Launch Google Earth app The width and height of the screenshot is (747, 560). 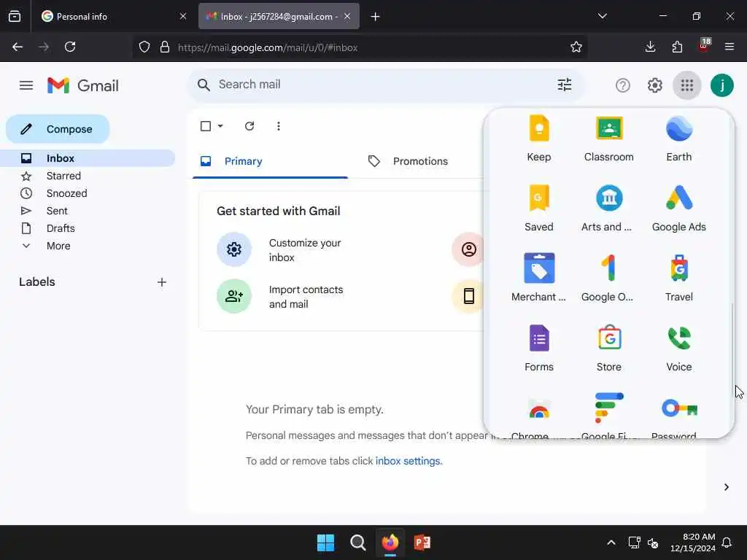[679, 138]
